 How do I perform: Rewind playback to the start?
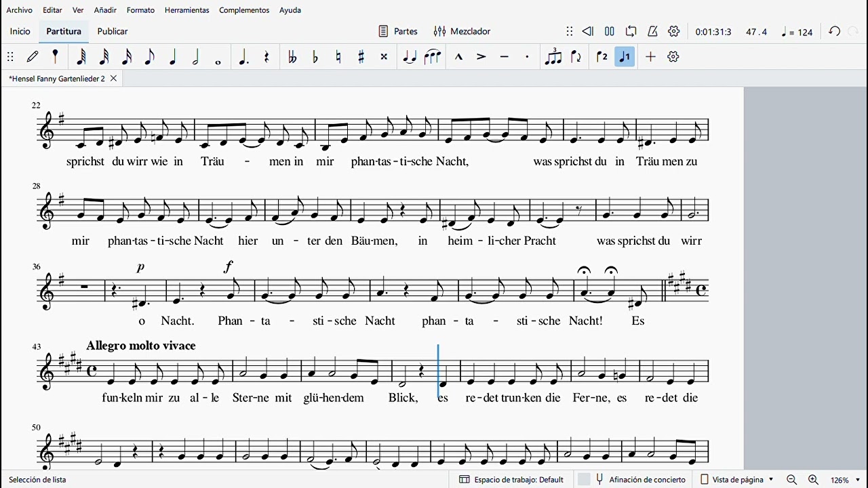pos(588,31)
